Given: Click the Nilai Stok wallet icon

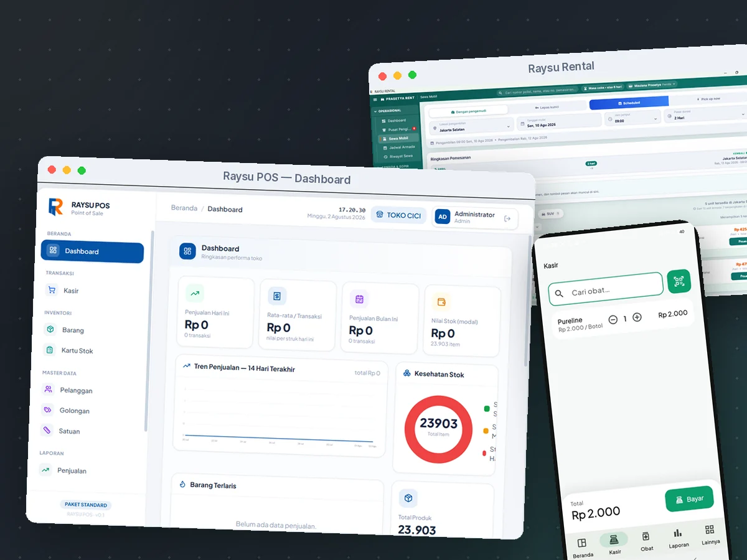Looking at the screenshot, I should click(441, 302).
